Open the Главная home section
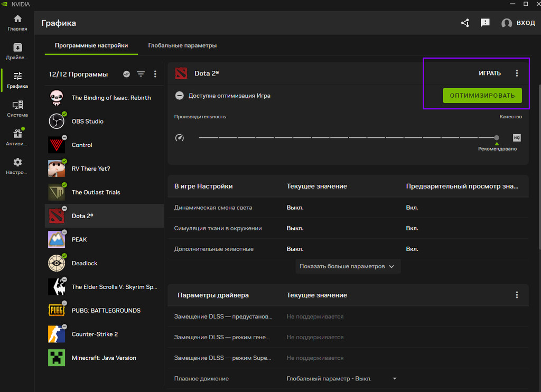 (x=17, y=23)
